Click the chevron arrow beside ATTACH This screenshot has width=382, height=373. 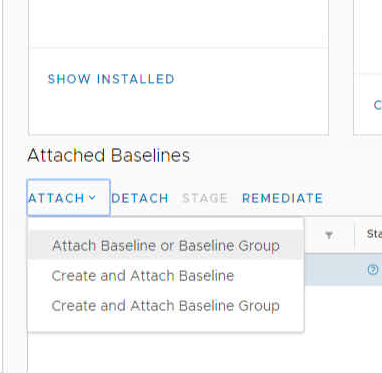[x=92, y=198]
